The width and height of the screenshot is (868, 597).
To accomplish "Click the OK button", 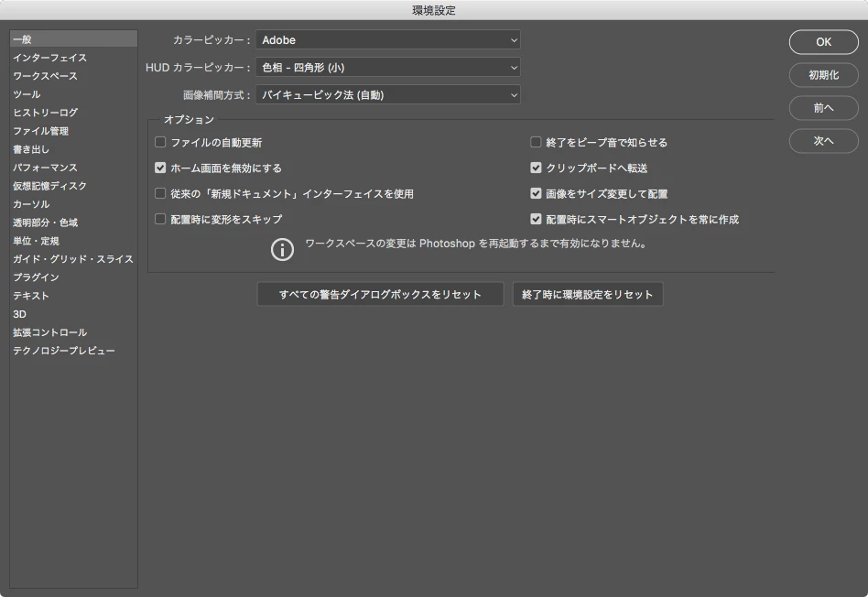I will pos(823,42).
